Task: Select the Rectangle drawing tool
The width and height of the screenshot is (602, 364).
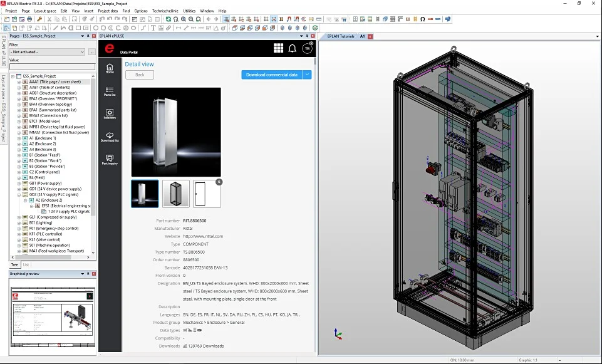Action: point(78,28)
